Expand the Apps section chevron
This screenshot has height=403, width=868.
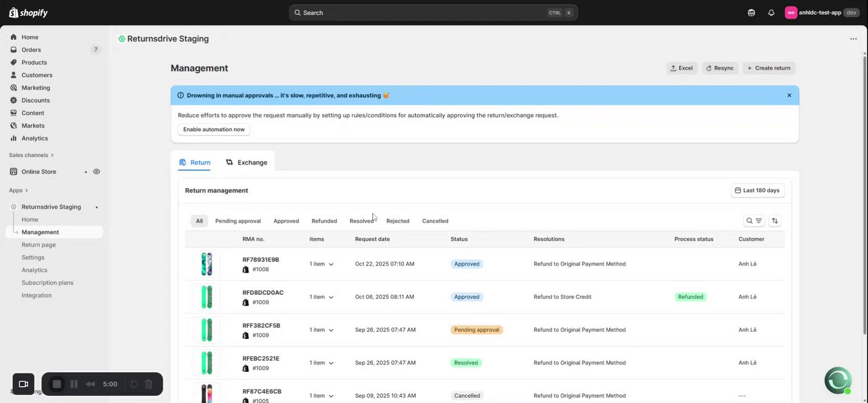26,191
